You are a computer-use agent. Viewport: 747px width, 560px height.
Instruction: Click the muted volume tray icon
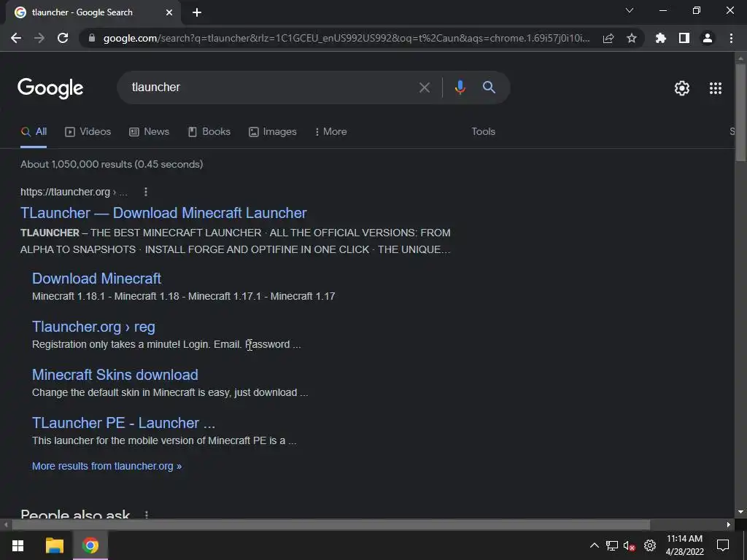pos(630,545)
